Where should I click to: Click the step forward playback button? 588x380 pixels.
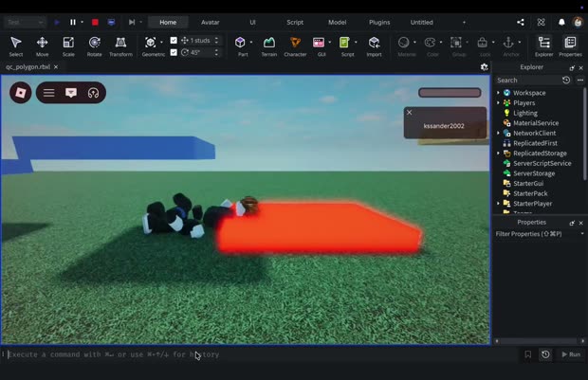point(132,22)
